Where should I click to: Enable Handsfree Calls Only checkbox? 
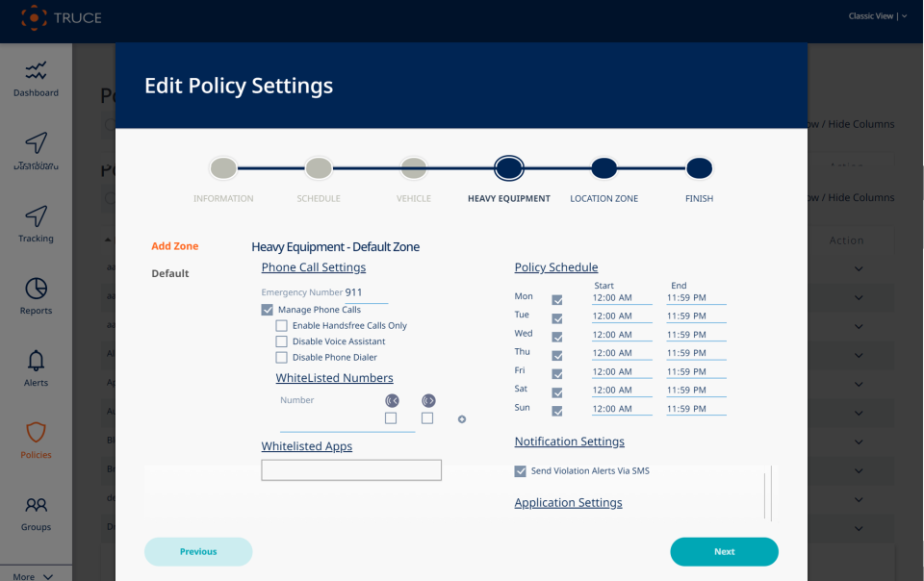[x=282, y=326]
